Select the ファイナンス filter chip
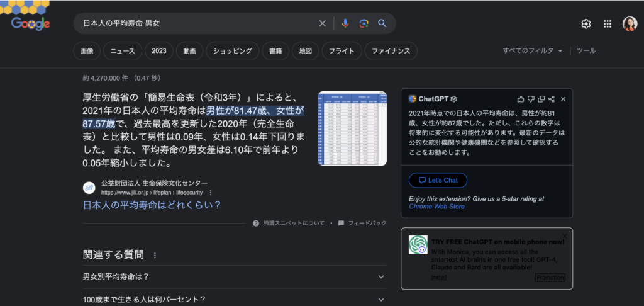 pos(391,51)
